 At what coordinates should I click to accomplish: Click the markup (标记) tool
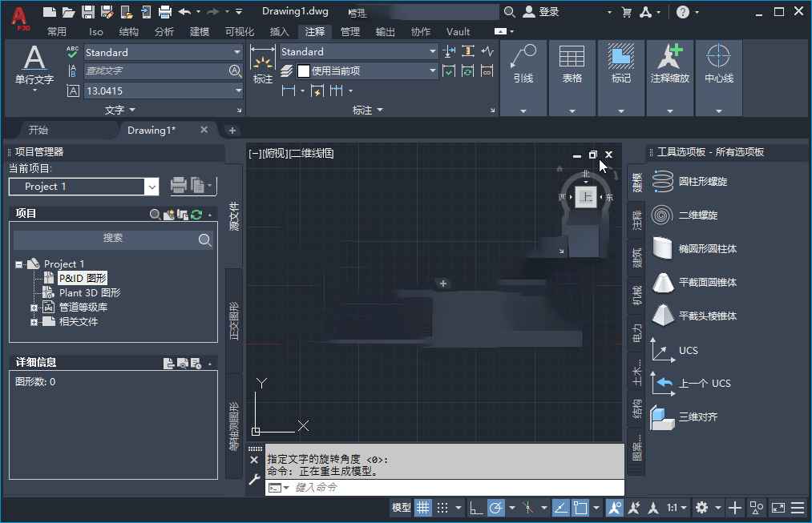621,65
